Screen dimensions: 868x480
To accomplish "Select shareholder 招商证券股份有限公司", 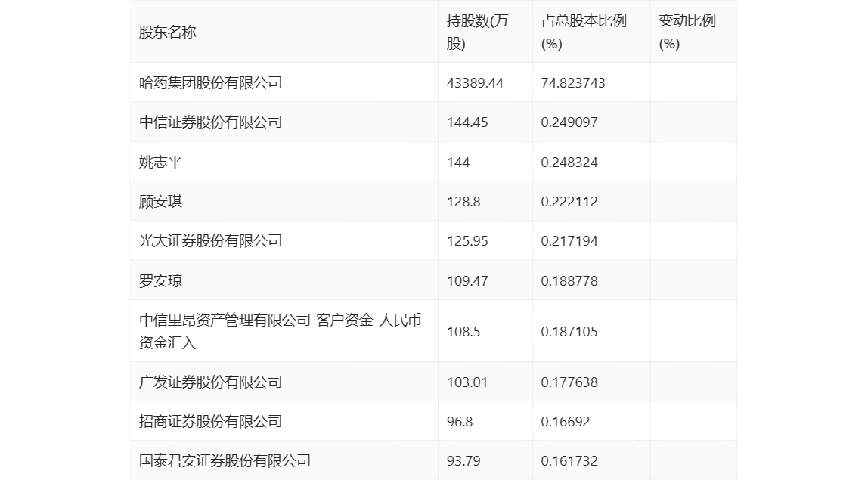I will pos(210,421).
